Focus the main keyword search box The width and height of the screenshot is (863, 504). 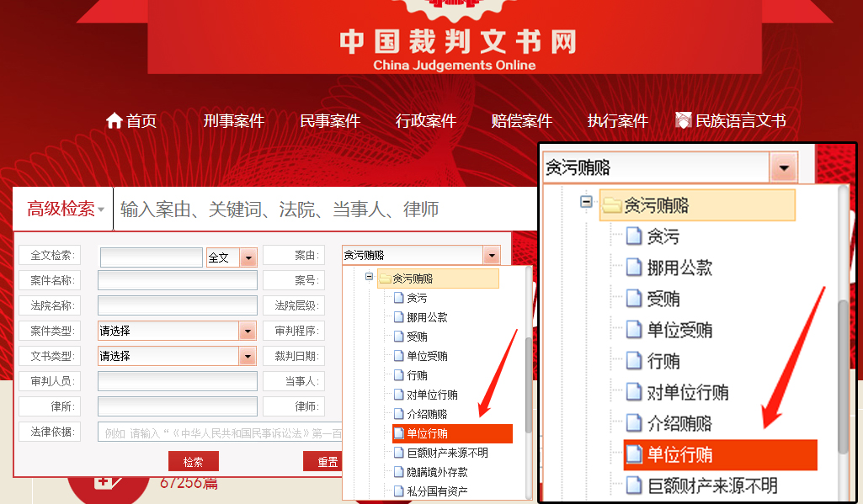[325, 209]
